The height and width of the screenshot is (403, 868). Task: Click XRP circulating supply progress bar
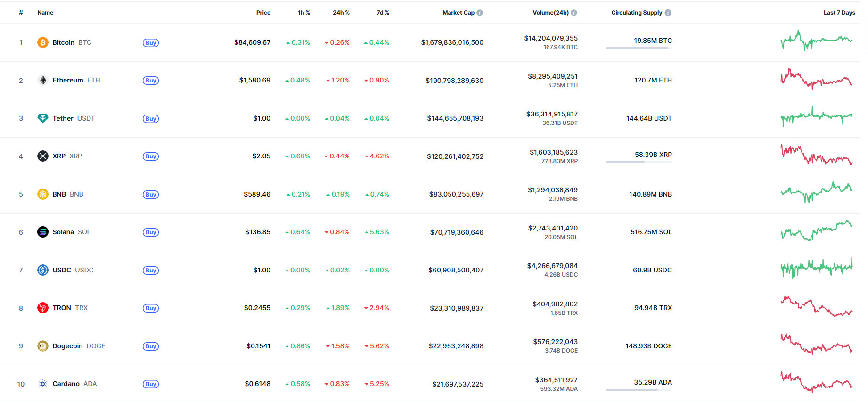[639, 162]
